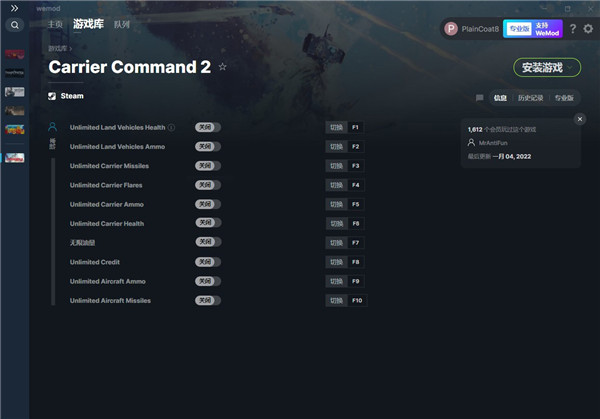Viewport: 600px width, 419px height.
Task: Toggle Unlimited Credit switch
Action: [x=208, y=262]
